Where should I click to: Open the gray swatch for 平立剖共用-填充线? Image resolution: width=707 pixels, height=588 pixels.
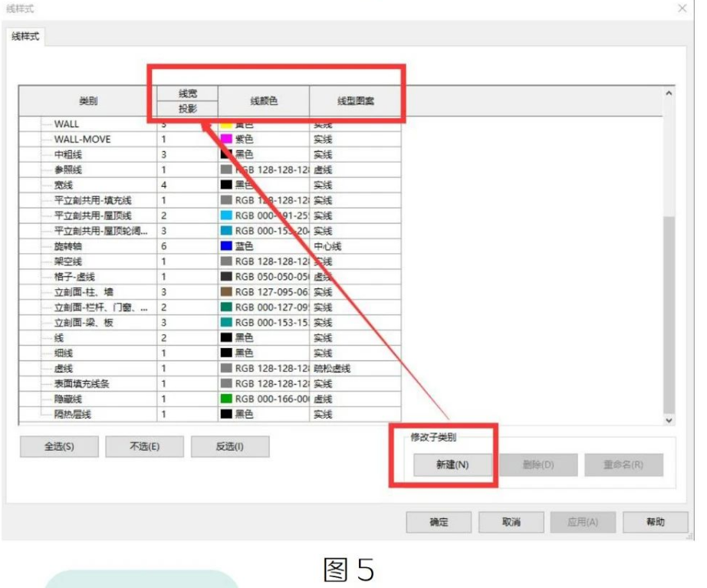tap(226, 200)
